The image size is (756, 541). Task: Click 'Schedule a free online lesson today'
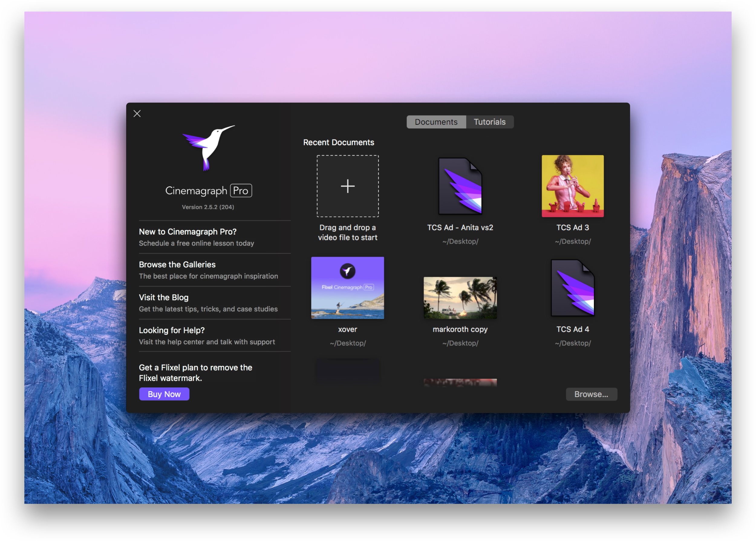[x=196, y=243]
